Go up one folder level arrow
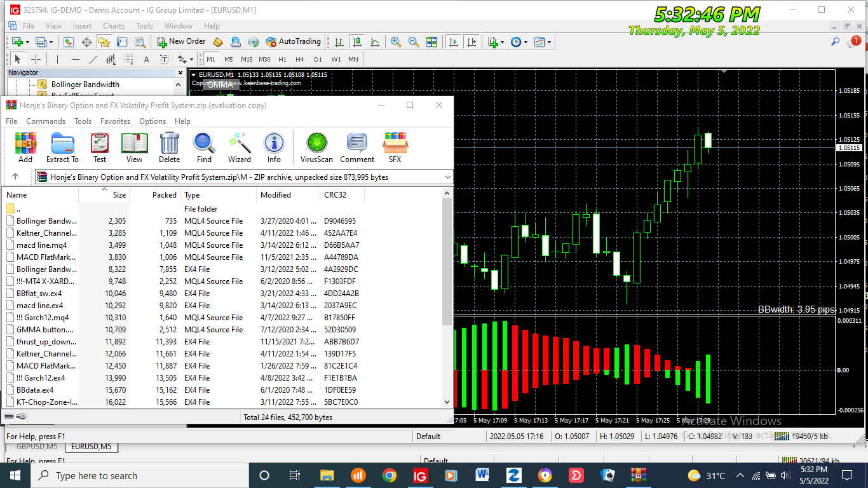868x488 pixels. click(15, 177)
